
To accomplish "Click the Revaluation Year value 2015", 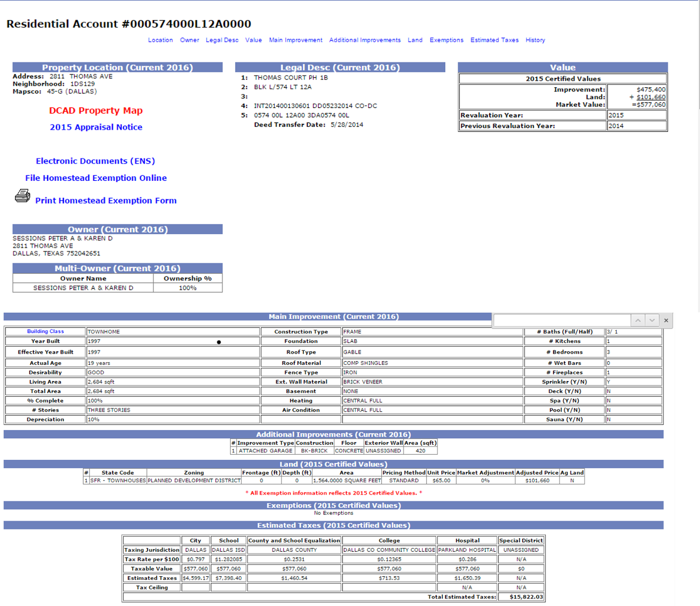I will click(616, 115).
